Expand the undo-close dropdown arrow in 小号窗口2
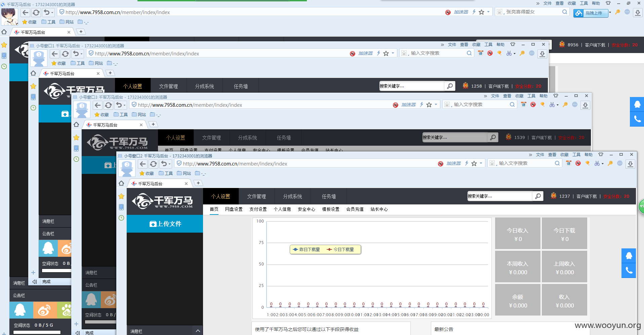This screenshot has width=644, height=335. [x=169, y=164]
